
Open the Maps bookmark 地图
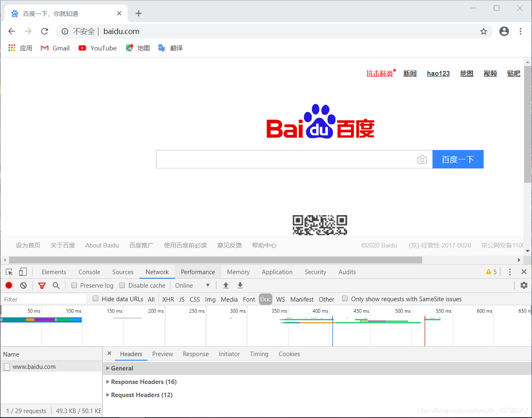138,48
